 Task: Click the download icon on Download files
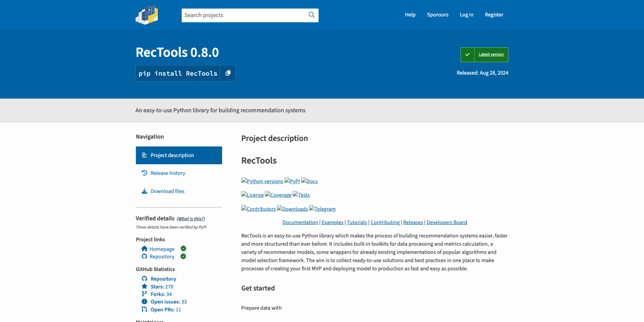click(x=144, y=191)
